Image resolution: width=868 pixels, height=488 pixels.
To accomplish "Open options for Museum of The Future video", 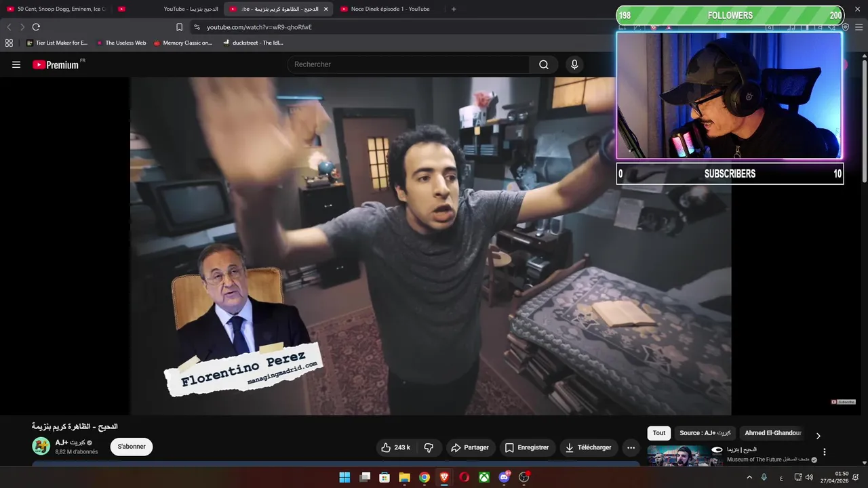I will coord(825,452).
